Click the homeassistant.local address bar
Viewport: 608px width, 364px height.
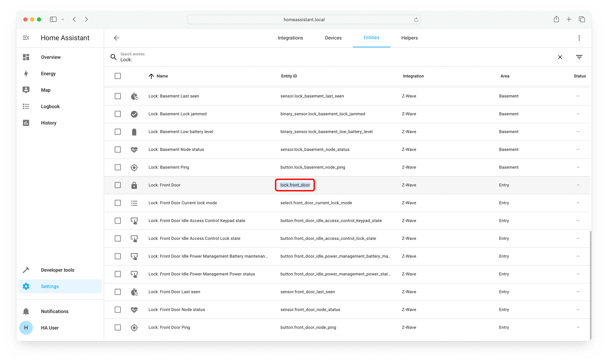click(304, 20)
